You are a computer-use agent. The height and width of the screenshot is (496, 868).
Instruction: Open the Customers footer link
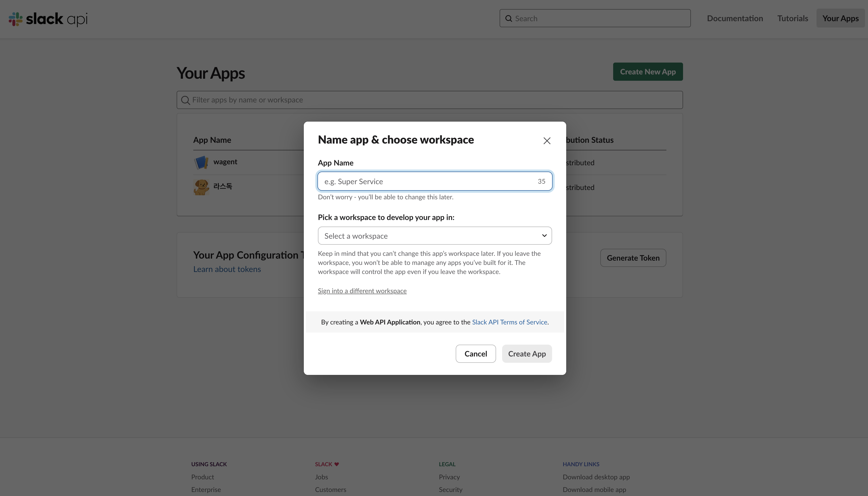(x=331, y=489)
